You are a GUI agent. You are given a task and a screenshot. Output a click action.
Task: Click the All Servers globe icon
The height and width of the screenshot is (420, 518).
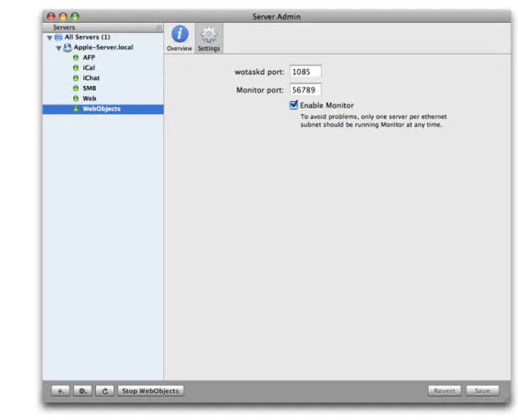[58, 37]
